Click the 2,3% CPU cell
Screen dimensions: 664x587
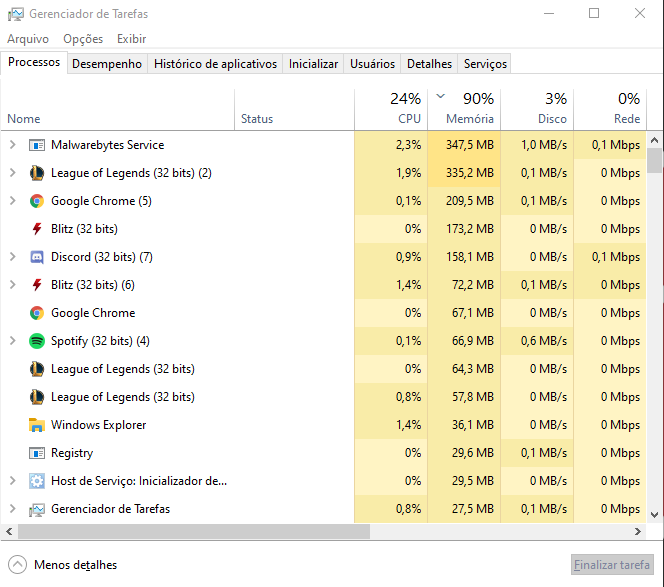click(x=391, y=145)
